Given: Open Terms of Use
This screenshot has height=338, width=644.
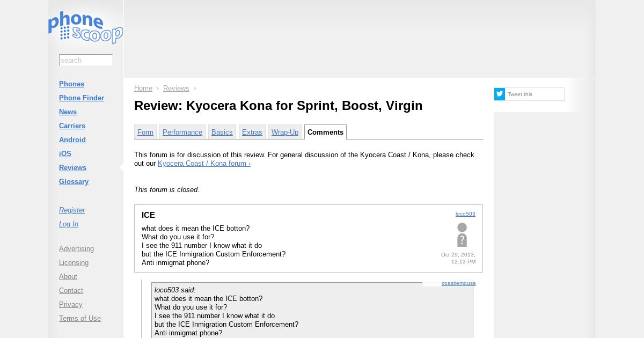Looking at the screenshot, I should [x=80, y=318].
